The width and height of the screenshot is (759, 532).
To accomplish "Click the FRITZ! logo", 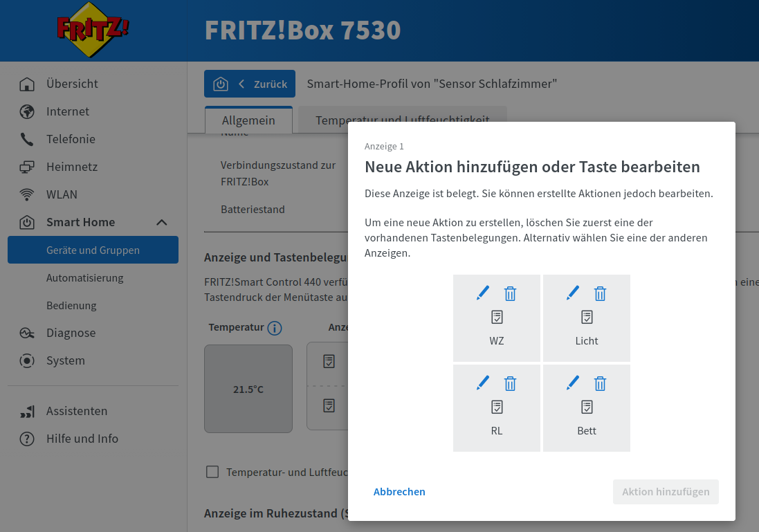I will pos(93,30).
